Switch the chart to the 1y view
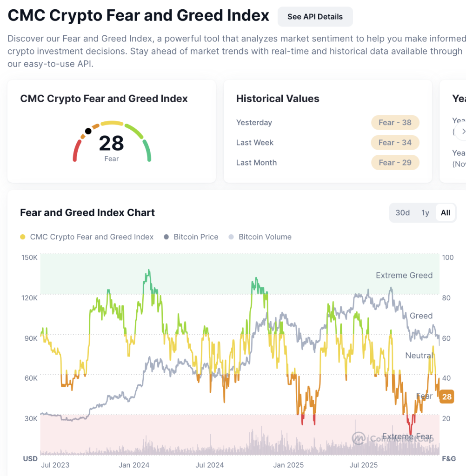466x476 pixels. point(425,212)
